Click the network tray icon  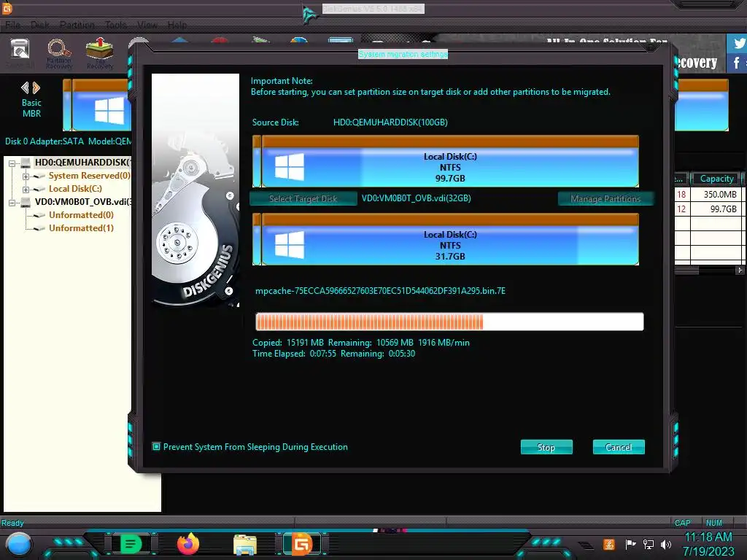point(648,544)
